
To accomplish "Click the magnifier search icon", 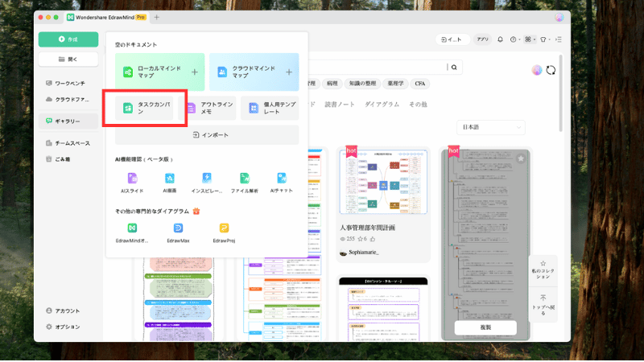I will coord(454,68).
